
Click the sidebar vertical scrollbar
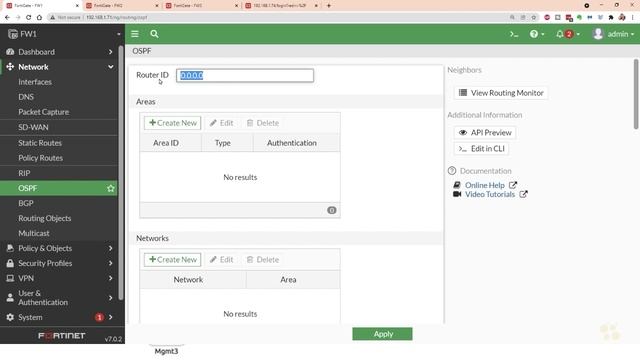coord(120,173)
